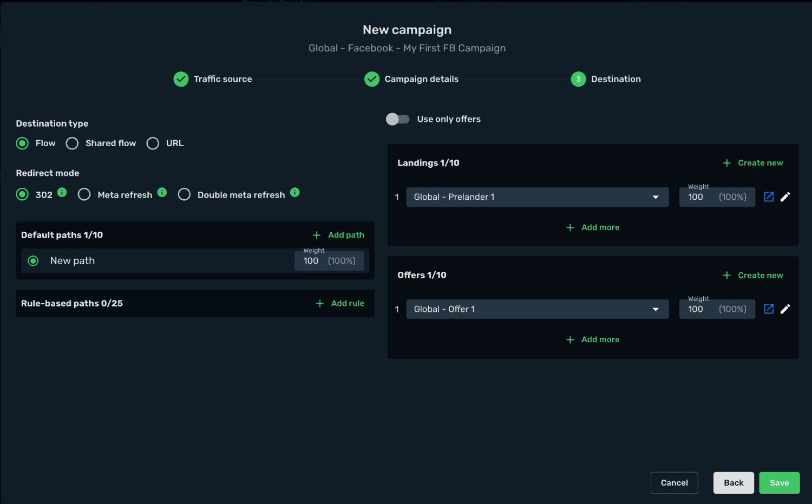Toggle the Use only offers switch
The width and height of the screenshot is (812, 504).
coord(398,119)
